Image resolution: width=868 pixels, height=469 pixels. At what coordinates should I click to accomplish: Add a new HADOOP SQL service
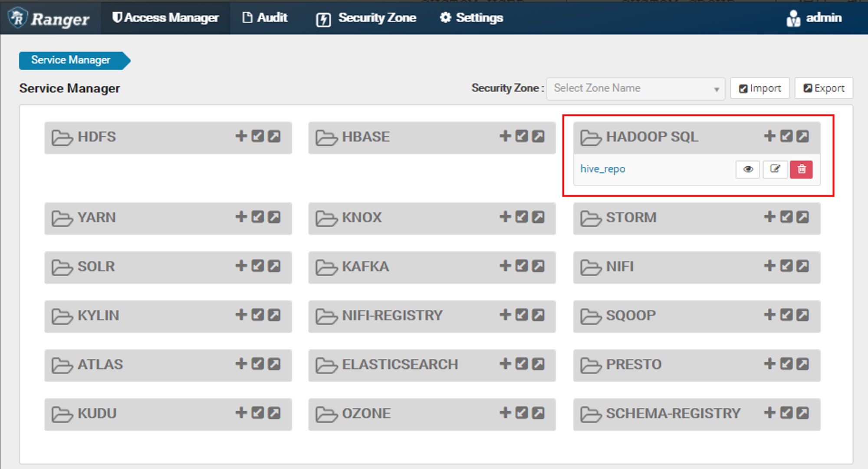point(769,136)
